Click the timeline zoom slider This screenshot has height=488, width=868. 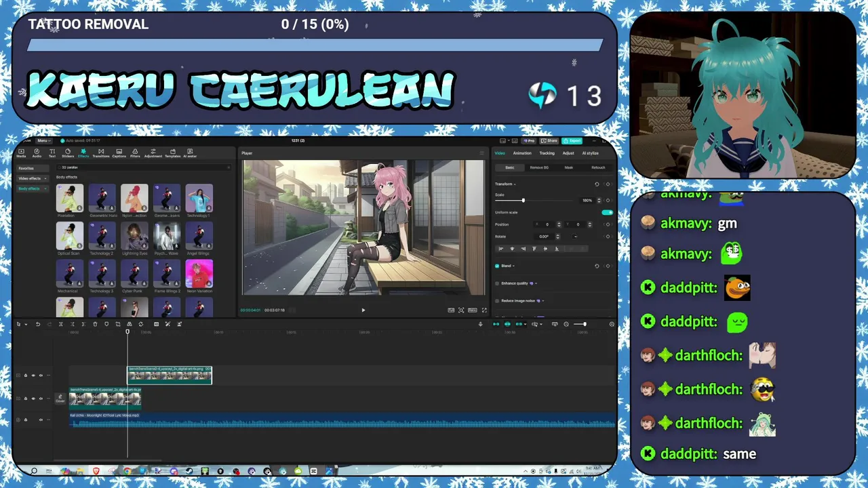(x=585, y=324)
